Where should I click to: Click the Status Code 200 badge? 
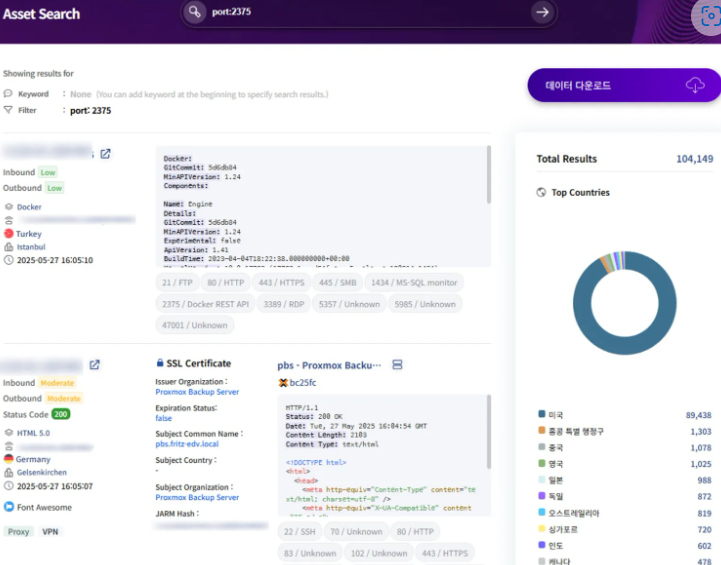[x=61, y=414]
